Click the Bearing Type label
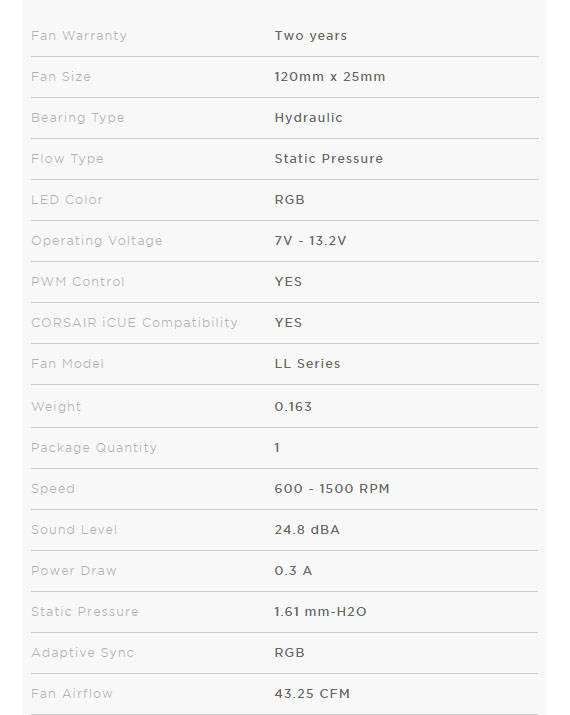 pyautogui.click(x=78, y=118)
